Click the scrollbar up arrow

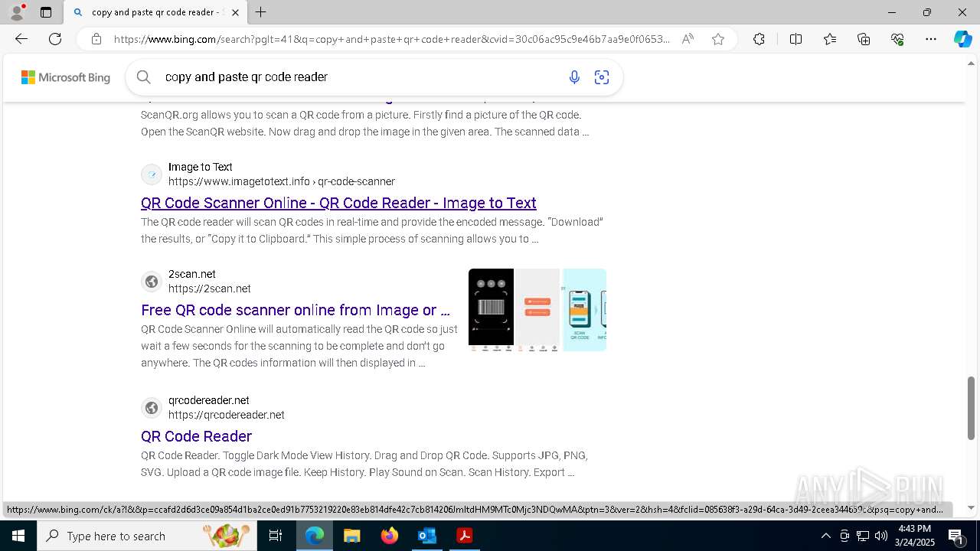click(972, 63)
